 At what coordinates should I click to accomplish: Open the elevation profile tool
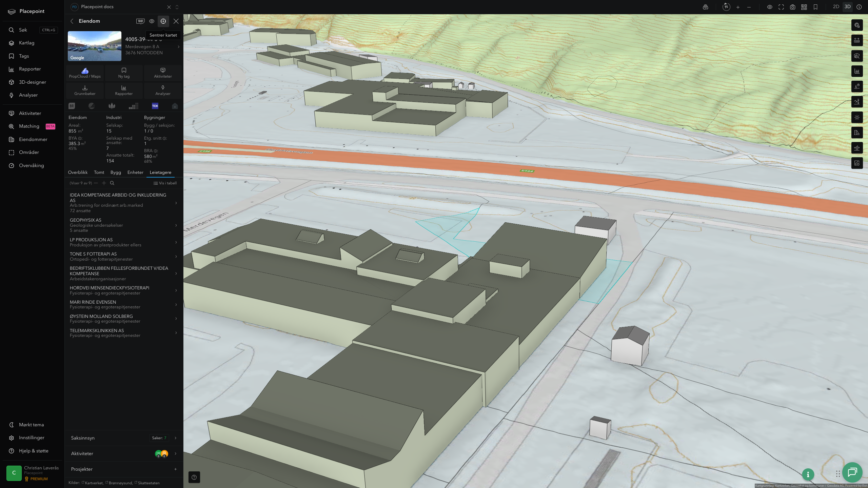coord(857,102)
